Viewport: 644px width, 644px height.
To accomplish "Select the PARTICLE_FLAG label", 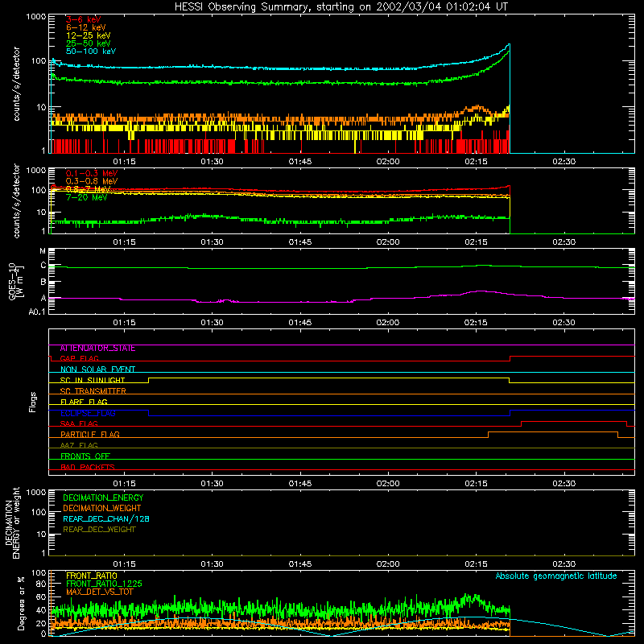I will click(90, 435).
